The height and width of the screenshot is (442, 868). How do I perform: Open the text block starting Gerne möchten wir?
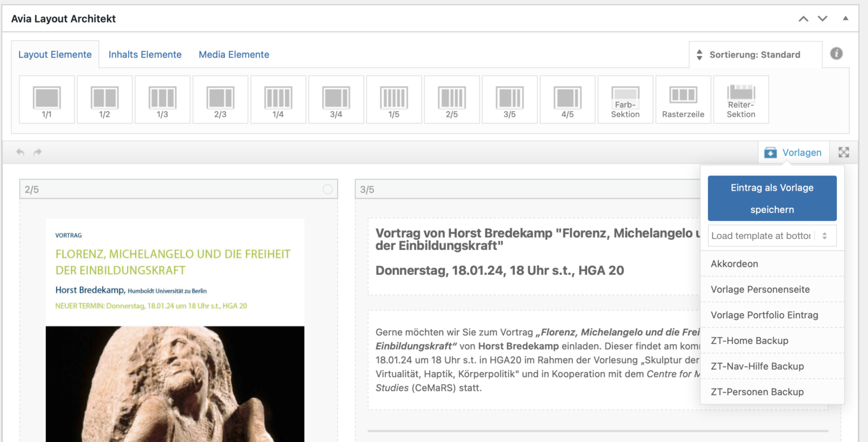point(534,360)
